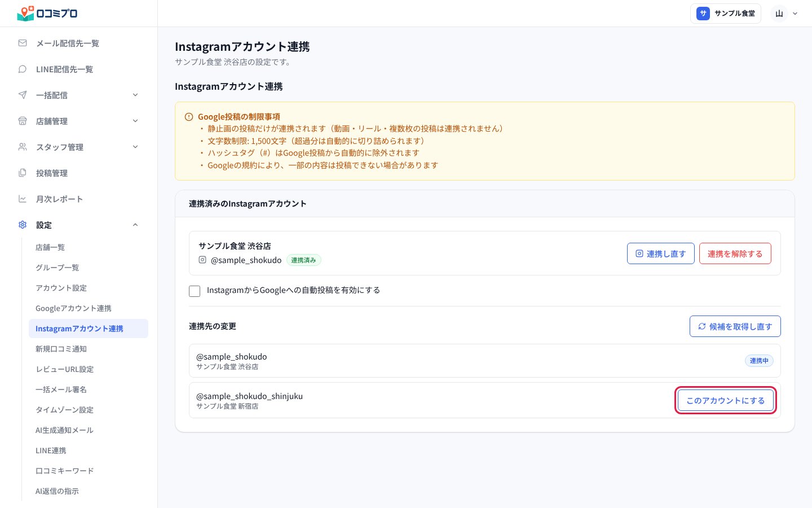Click the 連携済み badge beside @sample_shokudo

point(304,260)
